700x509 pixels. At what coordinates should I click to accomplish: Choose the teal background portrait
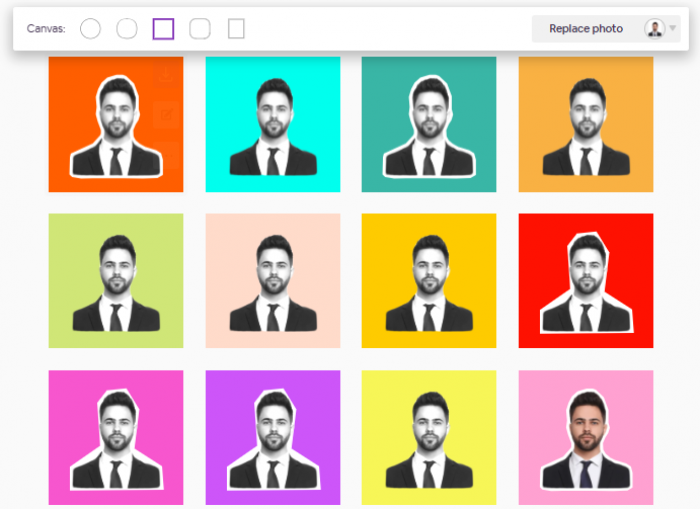pyautogui.click(x=429, y=125)
